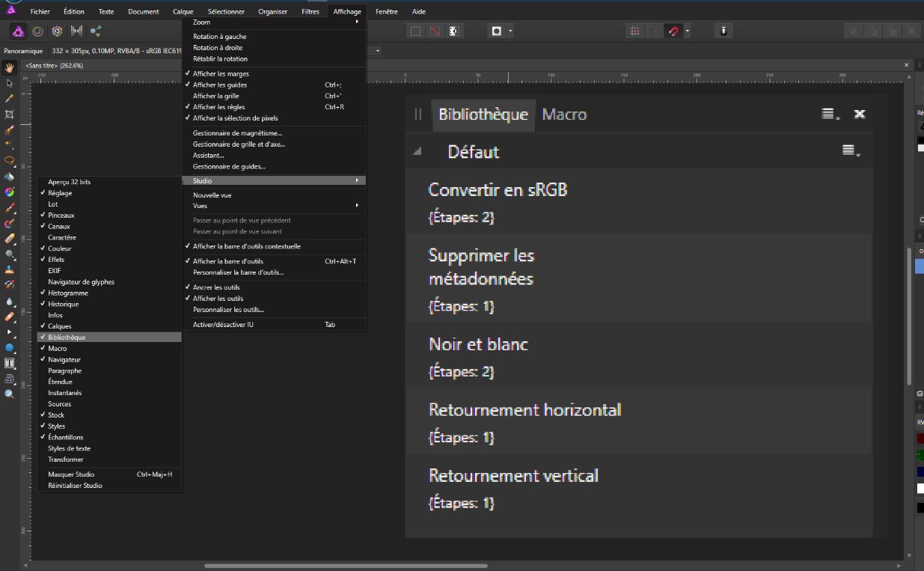This screenshot has height=571, width=924.
Task: Select the Color Picker eyedropper tool
Action: (10, 98)
